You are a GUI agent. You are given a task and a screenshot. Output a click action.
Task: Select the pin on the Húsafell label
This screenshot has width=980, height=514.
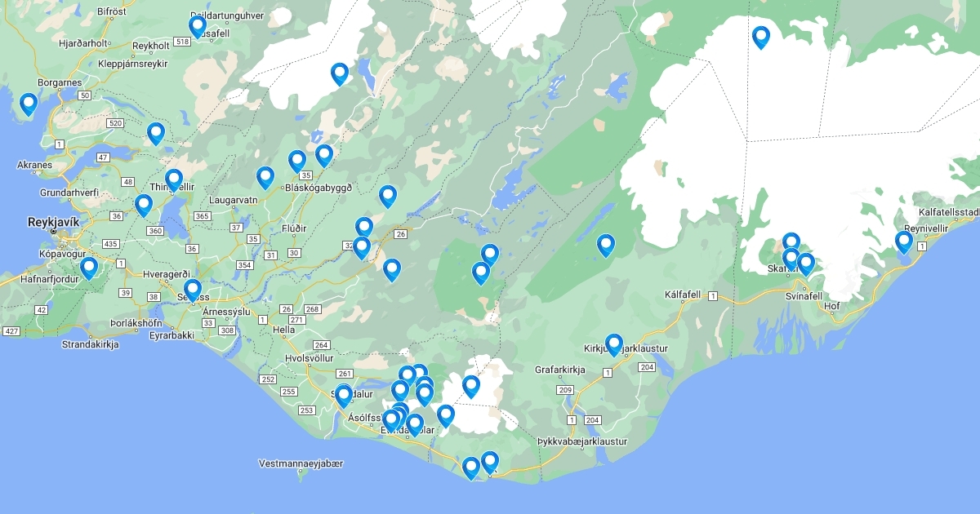coord(198,26)
